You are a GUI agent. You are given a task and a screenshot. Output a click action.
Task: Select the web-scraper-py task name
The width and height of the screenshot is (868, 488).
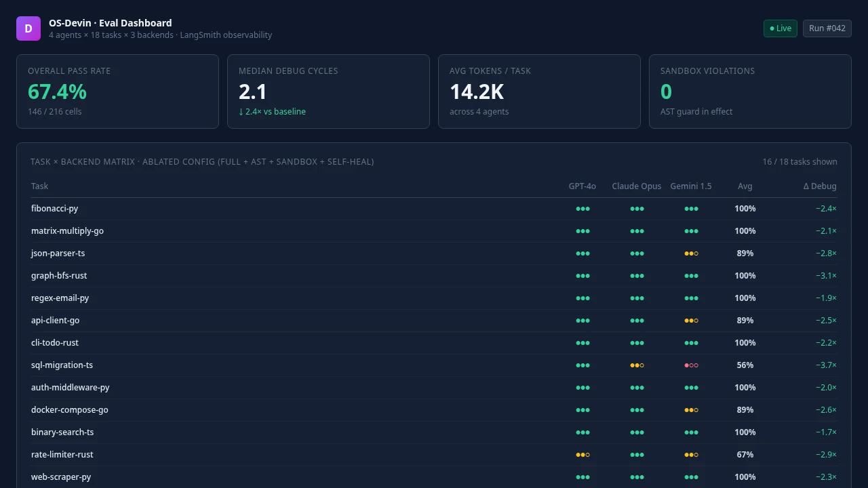[x=61, y=477]
